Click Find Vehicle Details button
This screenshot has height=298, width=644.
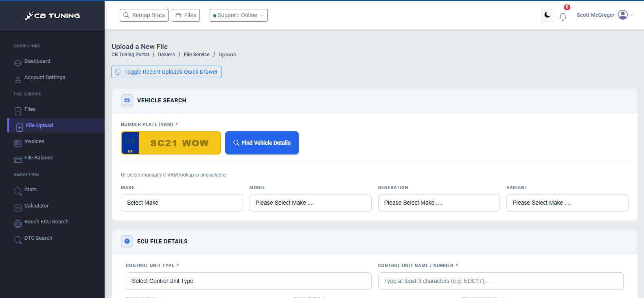pyautogui.click(x=262, y=143)
